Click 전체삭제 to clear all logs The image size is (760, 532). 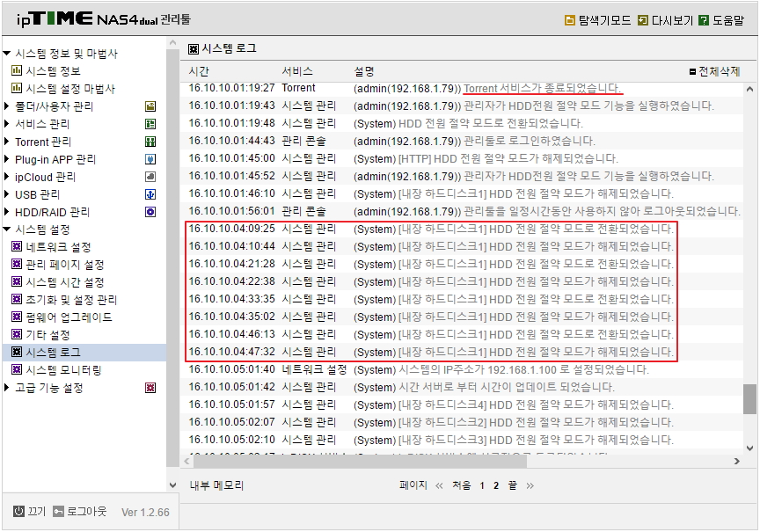pos(720,72)
